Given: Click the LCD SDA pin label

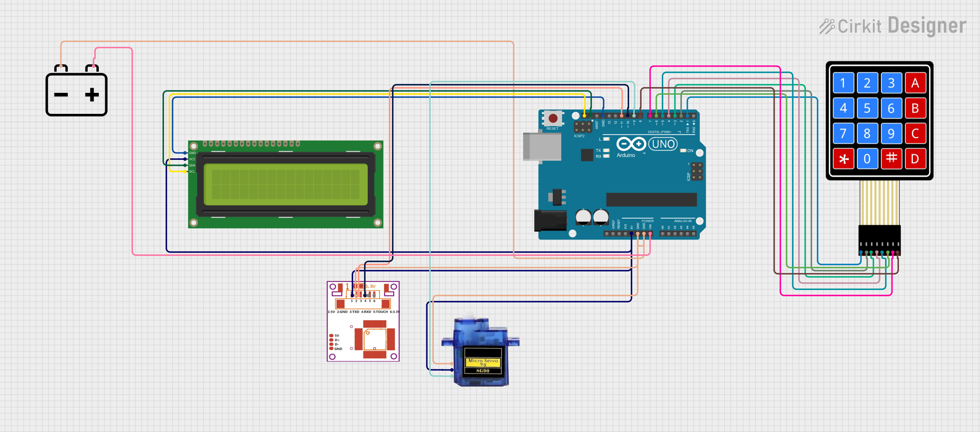Looking at the screenshot, I should (x=192, y=165).
